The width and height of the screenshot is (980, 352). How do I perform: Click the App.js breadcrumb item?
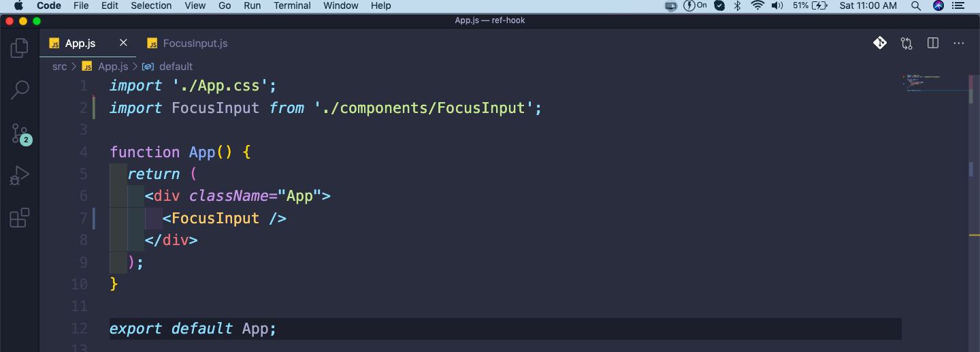click(x=105, y=66)
